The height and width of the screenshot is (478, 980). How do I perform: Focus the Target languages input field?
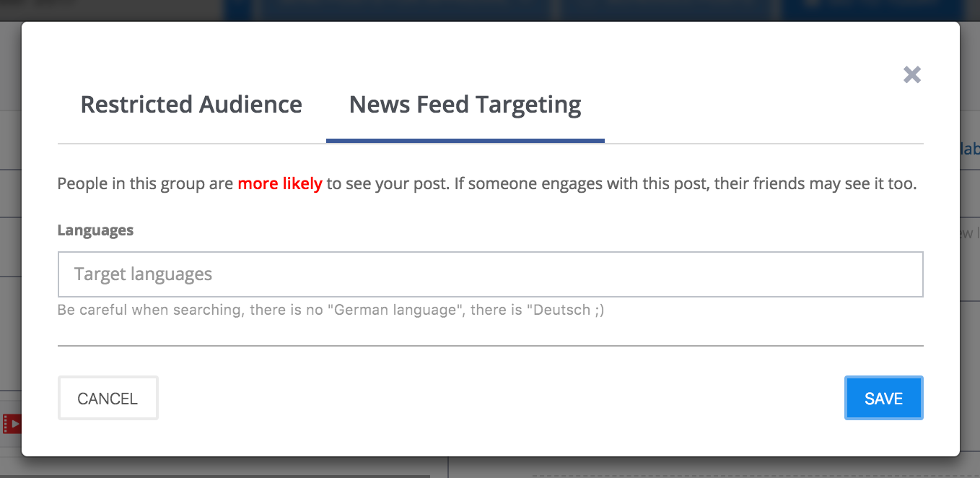[x=491, y=274]
